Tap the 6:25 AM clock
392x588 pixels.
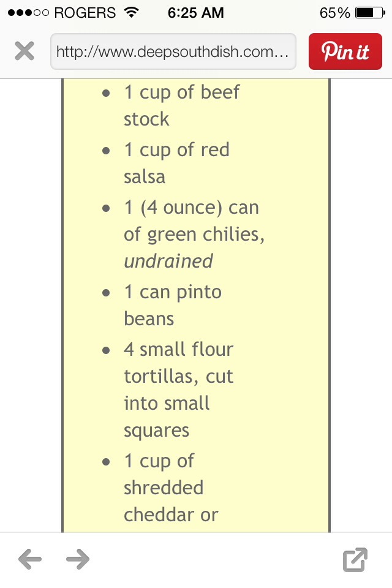tap(196, 13)
